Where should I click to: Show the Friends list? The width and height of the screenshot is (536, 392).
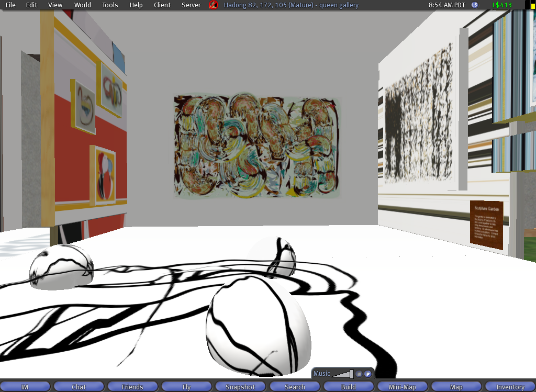132,387
